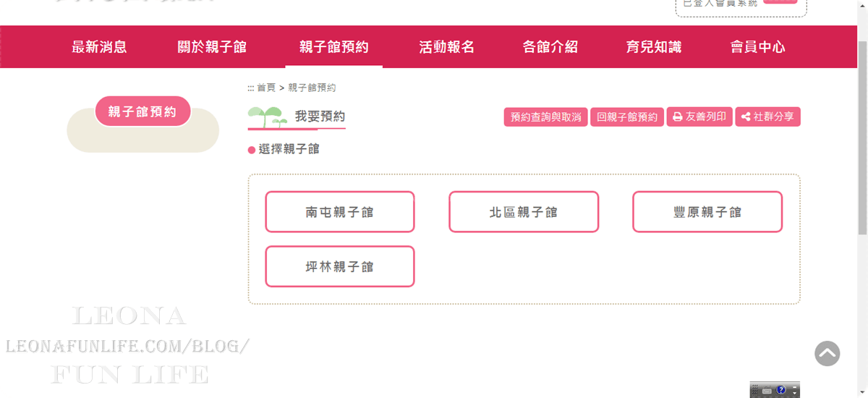Viewport: 868px width, 398px height.
Task: Click the back-to-top arrow circle
Action: (x=827, y=354)
